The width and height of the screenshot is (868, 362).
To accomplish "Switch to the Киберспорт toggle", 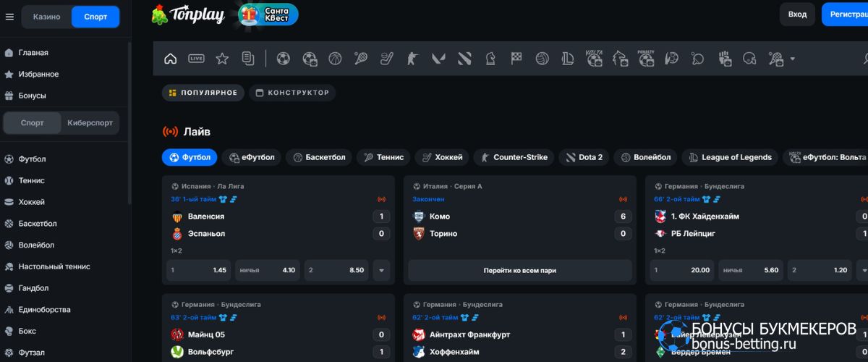I will click(x=90, y=123).
